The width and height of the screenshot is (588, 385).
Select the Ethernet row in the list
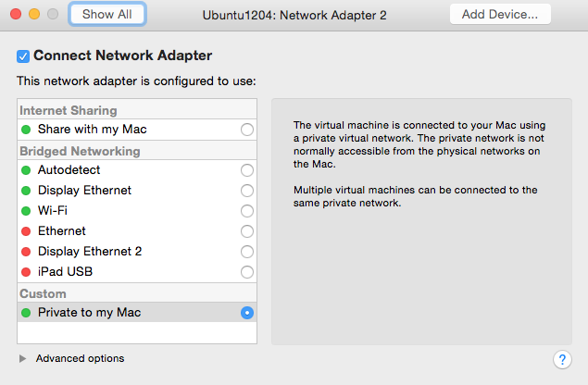[137, 231]
